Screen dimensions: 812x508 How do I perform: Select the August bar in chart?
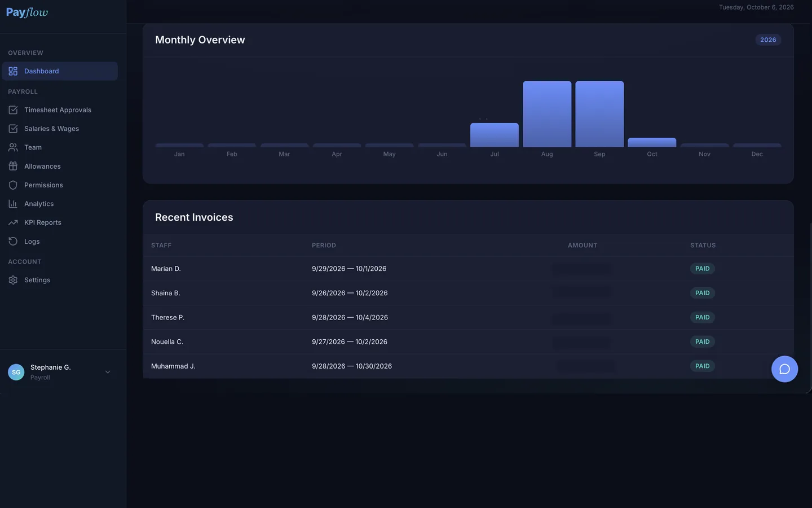point(547,114)
